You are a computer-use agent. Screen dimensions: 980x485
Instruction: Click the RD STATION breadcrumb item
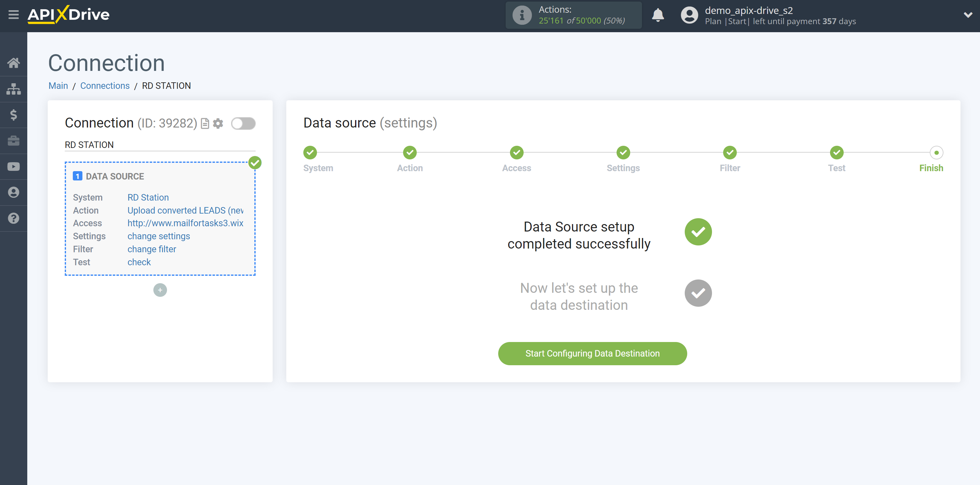pyautogui.click(x=166, y=86)
